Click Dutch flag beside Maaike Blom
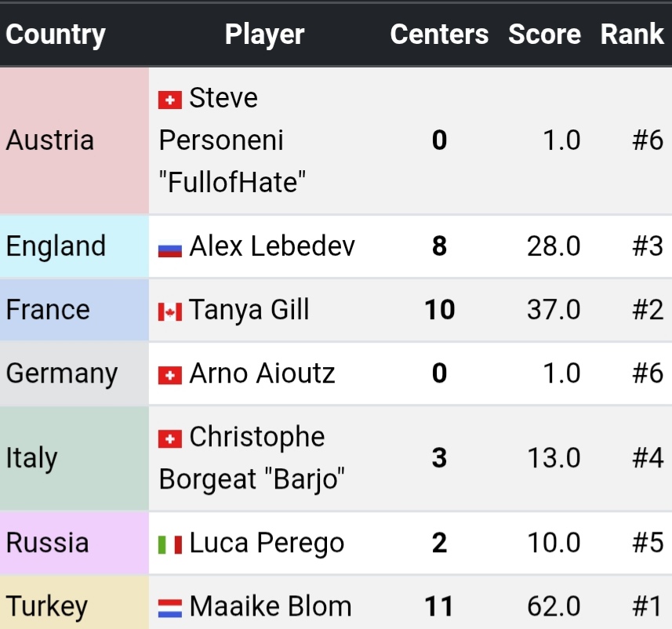 tap(170, 607)
